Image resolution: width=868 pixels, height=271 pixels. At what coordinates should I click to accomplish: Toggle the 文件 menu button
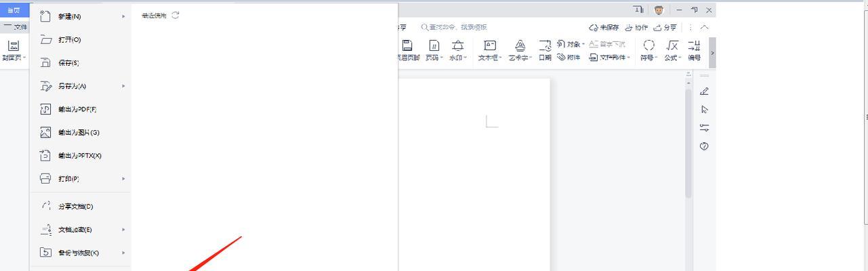coord(15,27)
